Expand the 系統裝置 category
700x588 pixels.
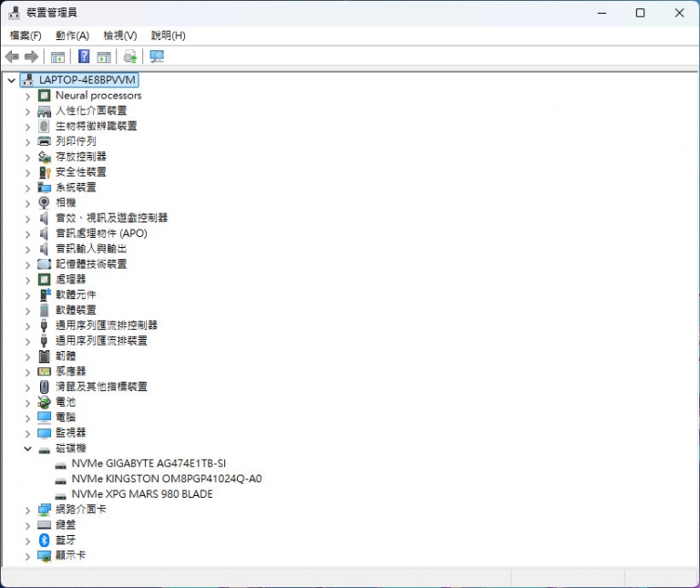(27, 188)
